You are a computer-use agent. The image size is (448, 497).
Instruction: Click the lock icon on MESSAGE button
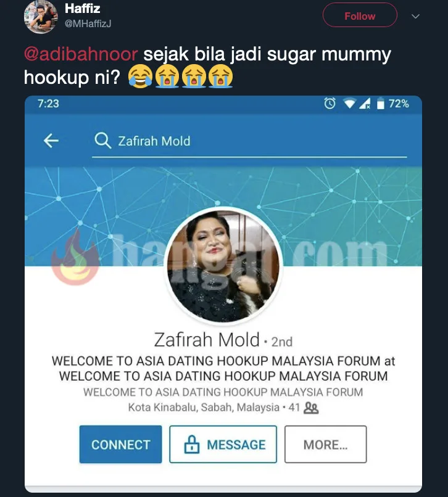click(x=192, y=444)
